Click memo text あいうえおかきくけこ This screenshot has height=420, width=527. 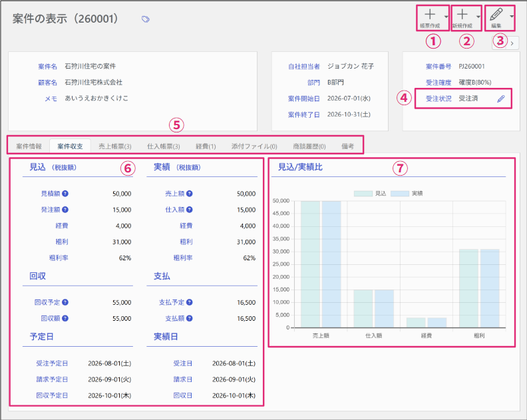[96, 99]
